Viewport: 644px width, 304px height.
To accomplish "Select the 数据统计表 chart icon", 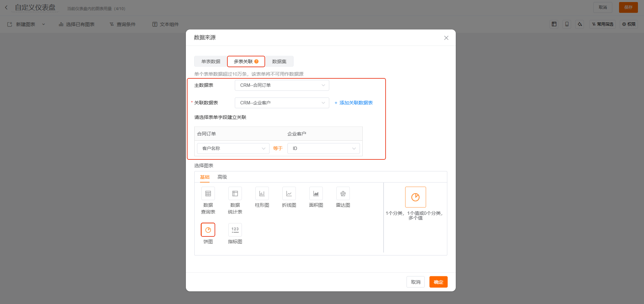I will coord(235,194).
